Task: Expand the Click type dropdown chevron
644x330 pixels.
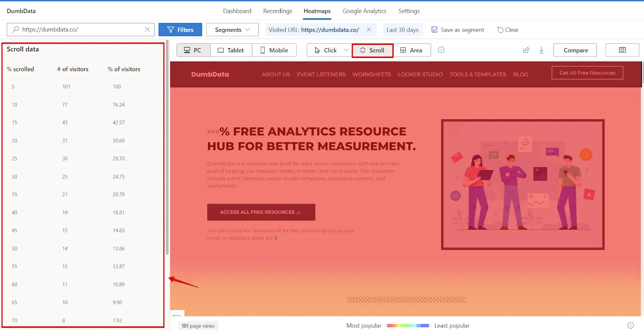Action: click(346, 50)
